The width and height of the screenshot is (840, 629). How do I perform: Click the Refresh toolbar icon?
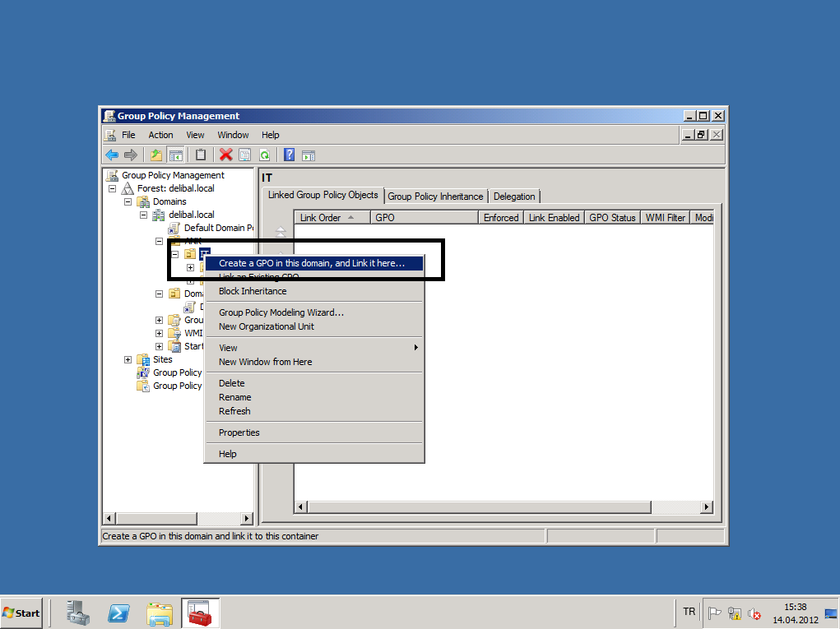point(265,155)
